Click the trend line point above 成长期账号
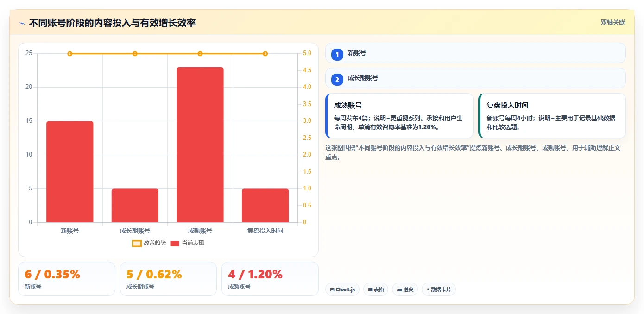The width and height of the screenshot is (644, 314). point(135,54)
